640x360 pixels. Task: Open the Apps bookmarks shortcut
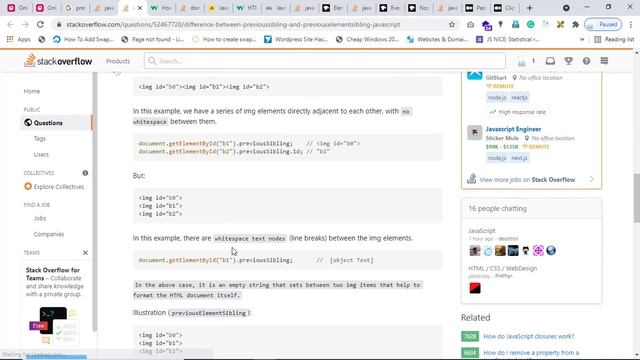coord(19,40)
